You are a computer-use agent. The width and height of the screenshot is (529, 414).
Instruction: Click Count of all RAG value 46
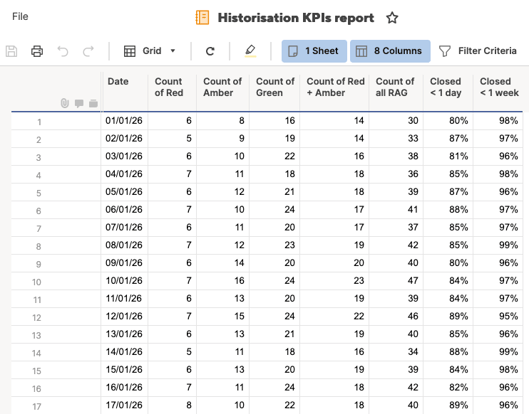396,316
